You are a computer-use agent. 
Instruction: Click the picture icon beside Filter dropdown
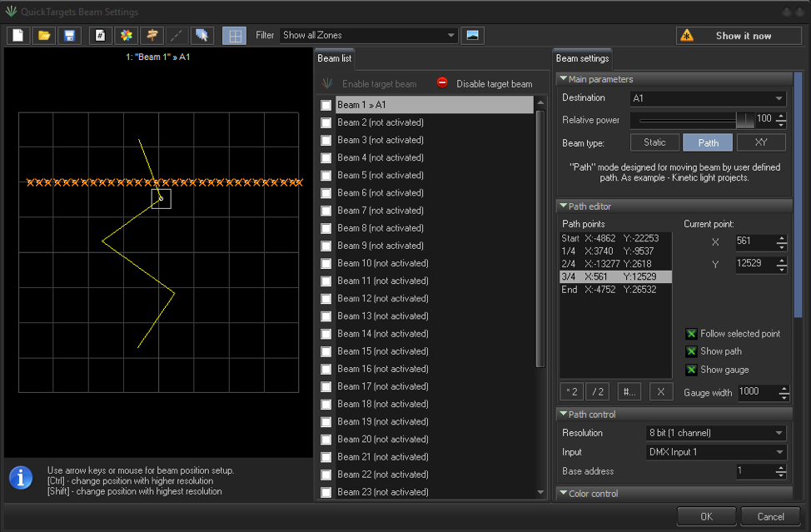coord(473,35)
